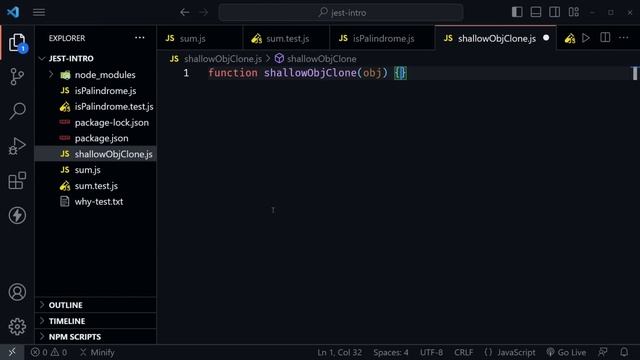Viewport: 640px width, 360px height.
Task: Click the editor vertical scrollbar marker
Action: pos(635,73)
